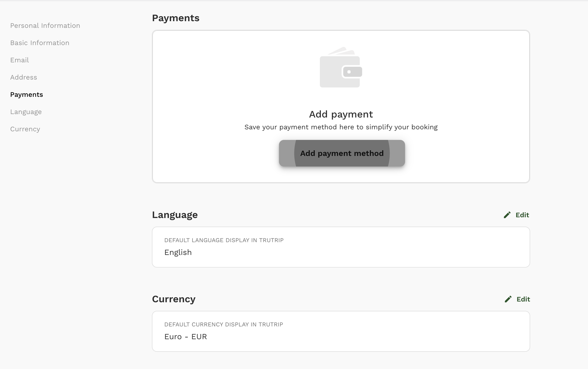
Task: Click the English language display field
Action: 178,252
